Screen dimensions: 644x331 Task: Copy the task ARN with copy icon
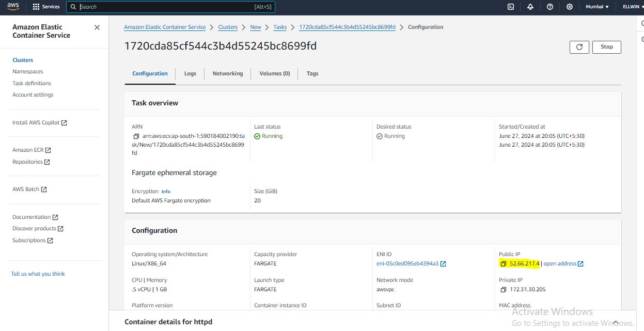(136, 136)
